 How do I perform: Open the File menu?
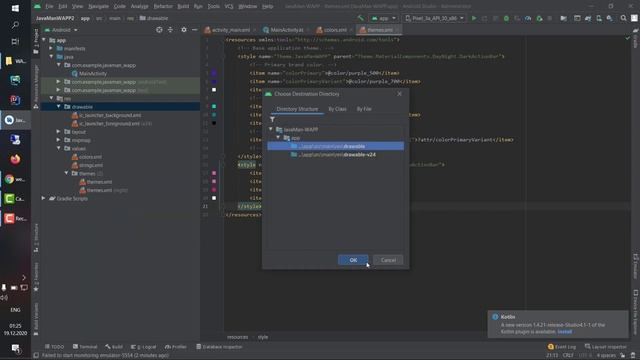[x=49, y=7]
